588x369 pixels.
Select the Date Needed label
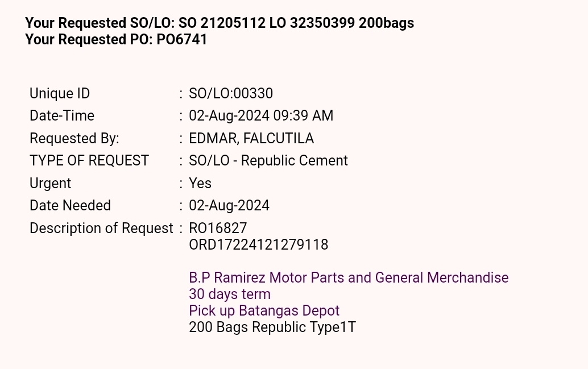(x=70, y=206)
